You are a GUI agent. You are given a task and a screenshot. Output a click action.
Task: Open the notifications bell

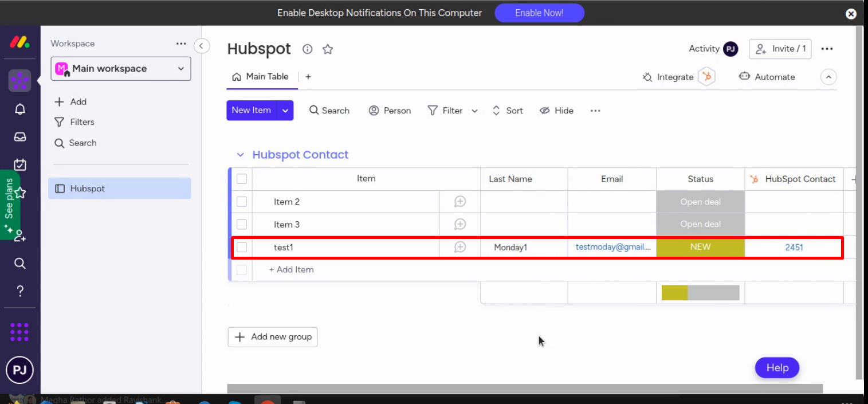19,109
